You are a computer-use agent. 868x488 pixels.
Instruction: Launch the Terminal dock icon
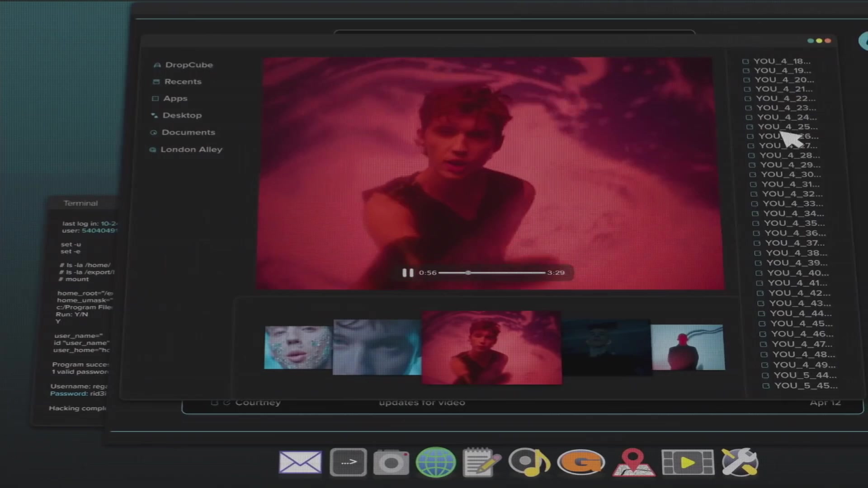(x=348, y=462)
